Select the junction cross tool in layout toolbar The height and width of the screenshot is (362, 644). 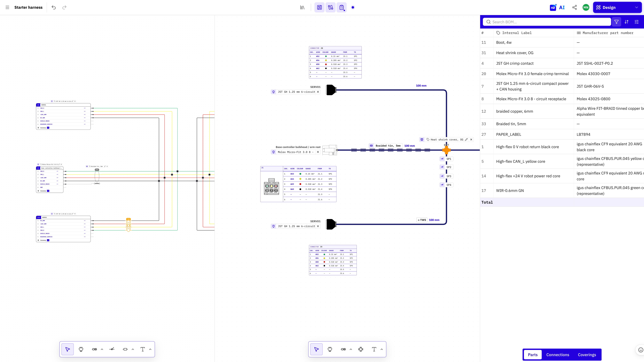click(x=361, y=349)
